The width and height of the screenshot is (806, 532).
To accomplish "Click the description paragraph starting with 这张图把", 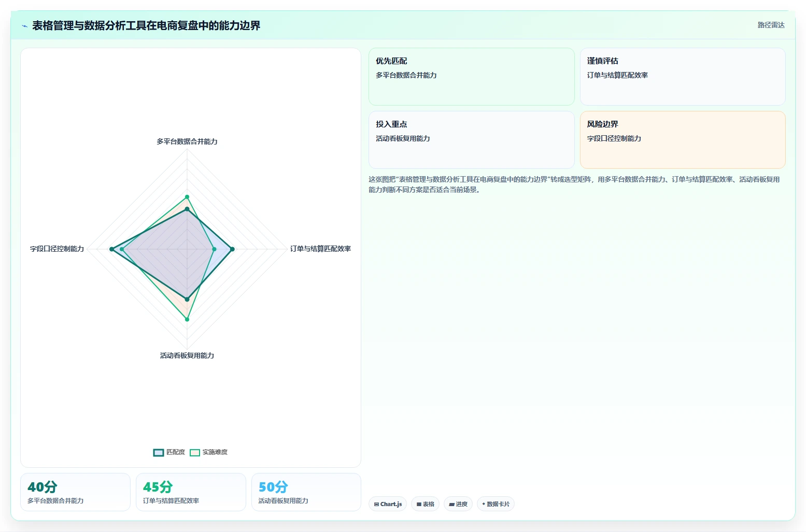I will 574,184.
